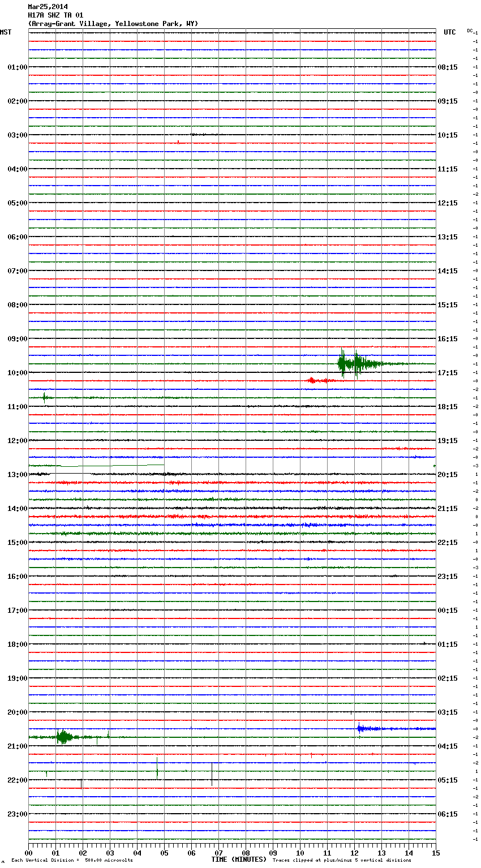Screen dimensions: 481x868
Task: Click the 00:15 UTC time label
Action: point(448,611)
